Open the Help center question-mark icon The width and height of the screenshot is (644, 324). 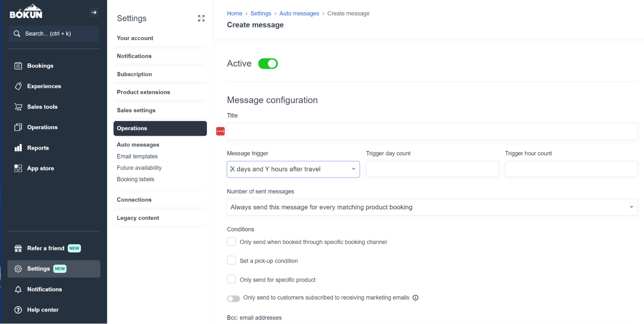click(x=18, y=310)
